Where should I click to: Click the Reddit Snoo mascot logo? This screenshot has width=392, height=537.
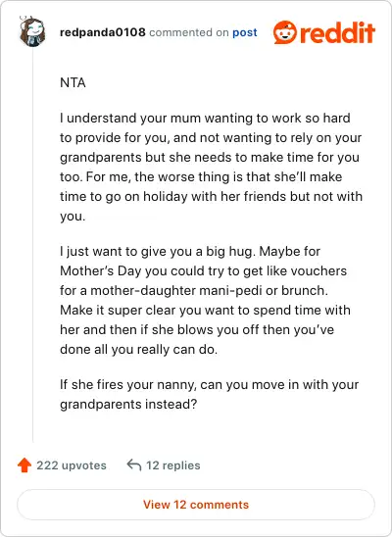(285, 32)
